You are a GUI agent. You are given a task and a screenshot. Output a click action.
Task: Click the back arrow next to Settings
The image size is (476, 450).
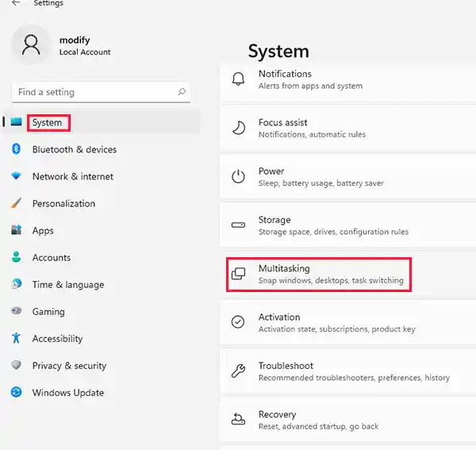tap(16, 2)
